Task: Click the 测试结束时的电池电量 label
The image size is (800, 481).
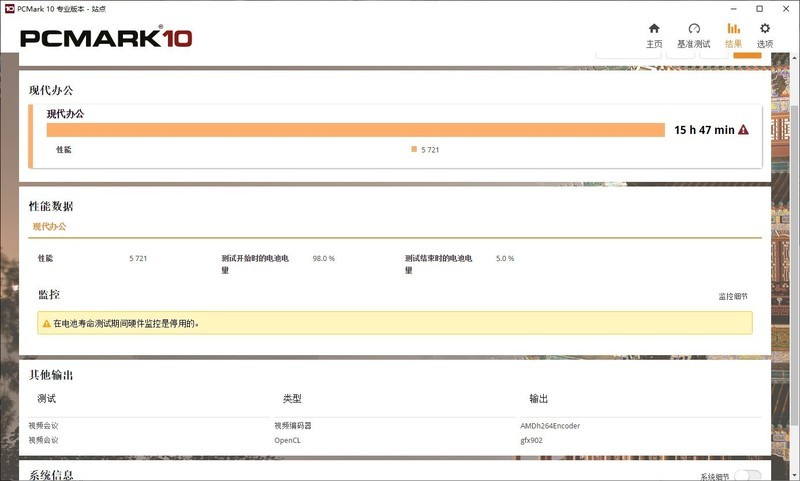Action: tap(438, 264)
